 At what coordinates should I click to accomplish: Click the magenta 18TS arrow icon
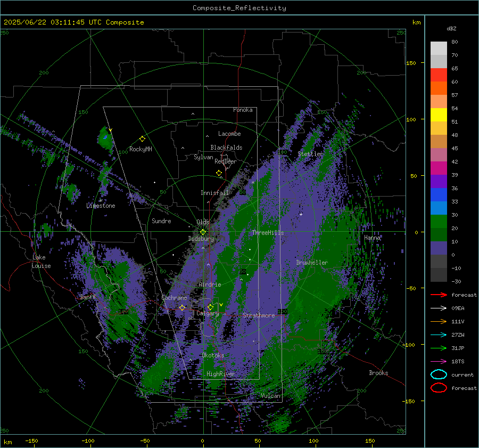pyautogui.click(x=439, y=362)
